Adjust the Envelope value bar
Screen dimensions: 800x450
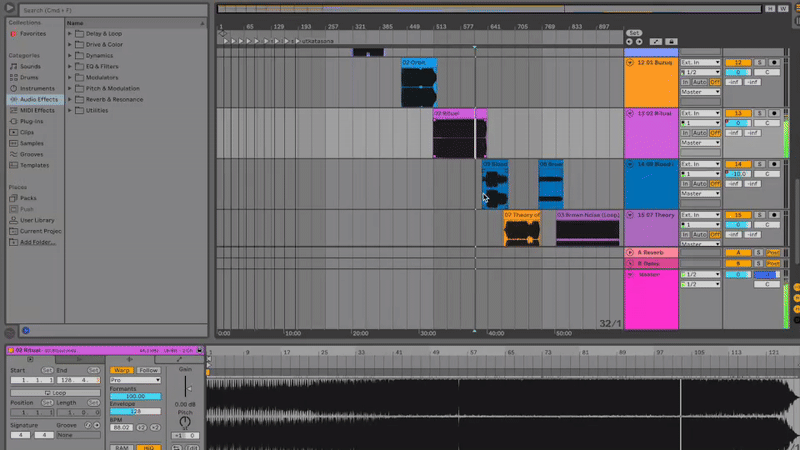135,411
